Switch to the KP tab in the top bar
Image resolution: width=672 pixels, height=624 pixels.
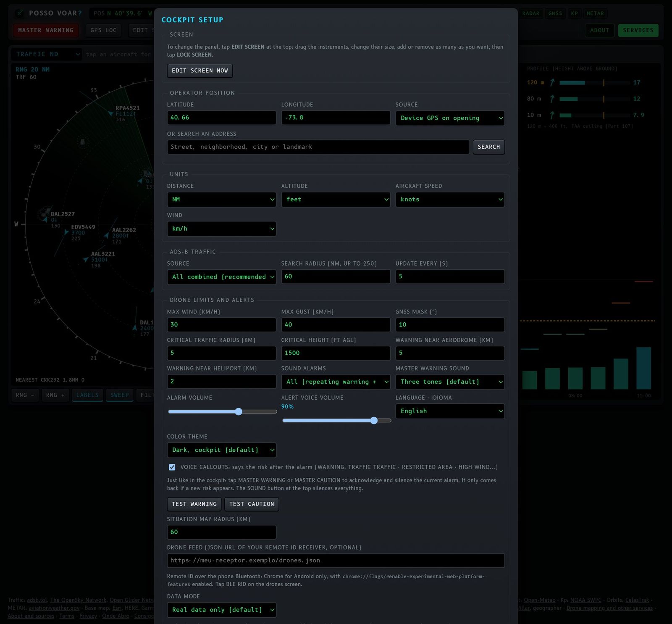[x=574, y=13]
